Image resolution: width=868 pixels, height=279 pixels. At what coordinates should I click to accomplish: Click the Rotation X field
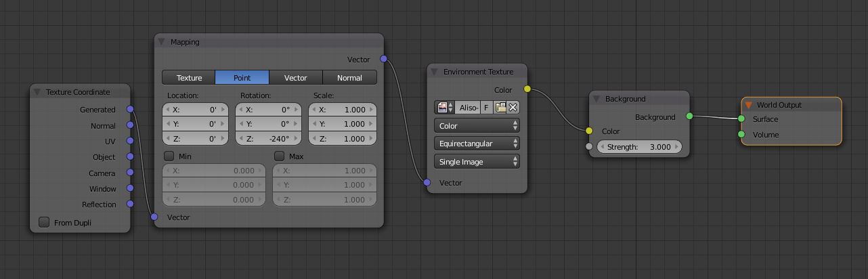tap(267, 110)
